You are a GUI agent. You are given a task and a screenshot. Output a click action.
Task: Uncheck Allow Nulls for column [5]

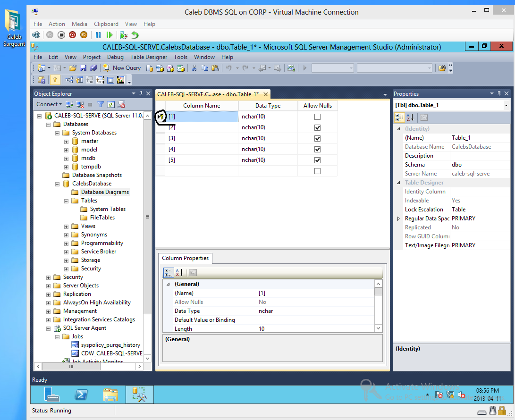(x=317, y=160)
